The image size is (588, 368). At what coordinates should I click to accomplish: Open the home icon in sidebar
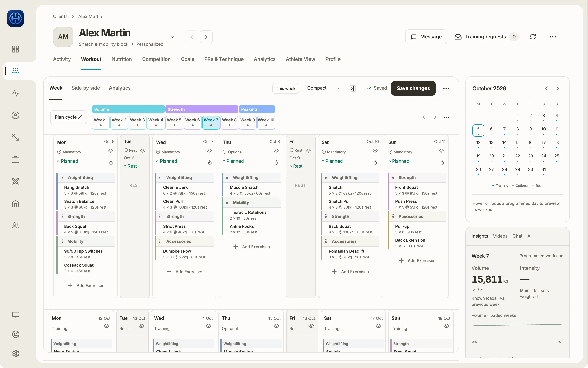tap(16, 204)
